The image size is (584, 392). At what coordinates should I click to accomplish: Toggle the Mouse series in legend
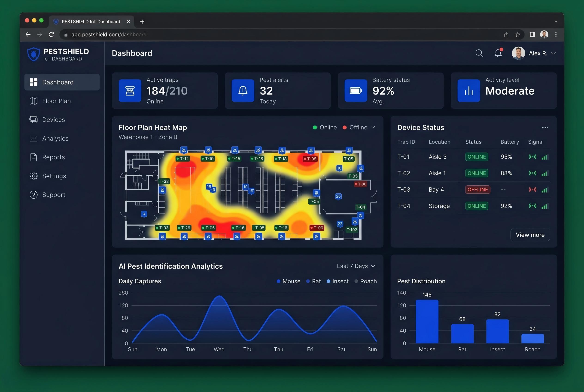tap(288, 281)
